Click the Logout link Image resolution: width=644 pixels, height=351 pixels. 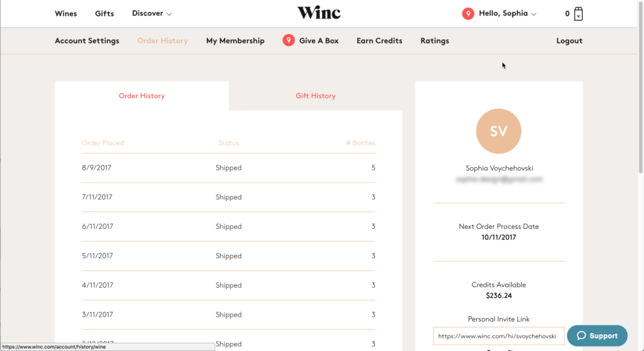(570, 41)
